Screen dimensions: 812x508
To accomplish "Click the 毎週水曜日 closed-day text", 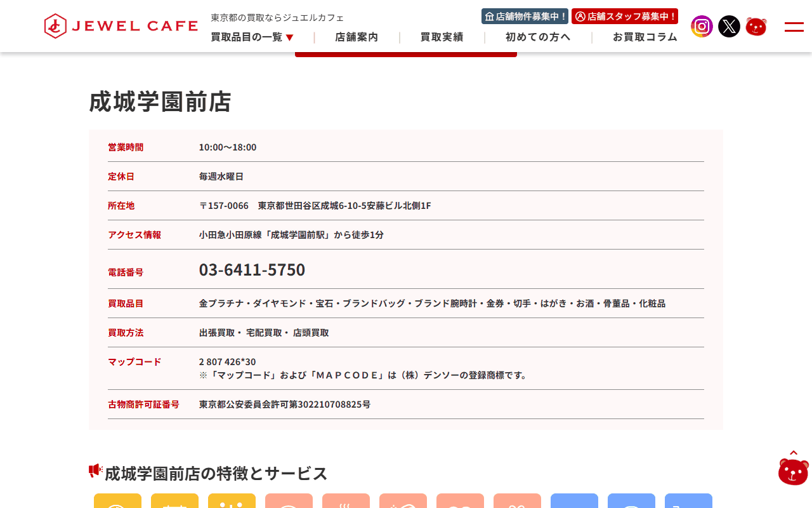I will 221,177.
